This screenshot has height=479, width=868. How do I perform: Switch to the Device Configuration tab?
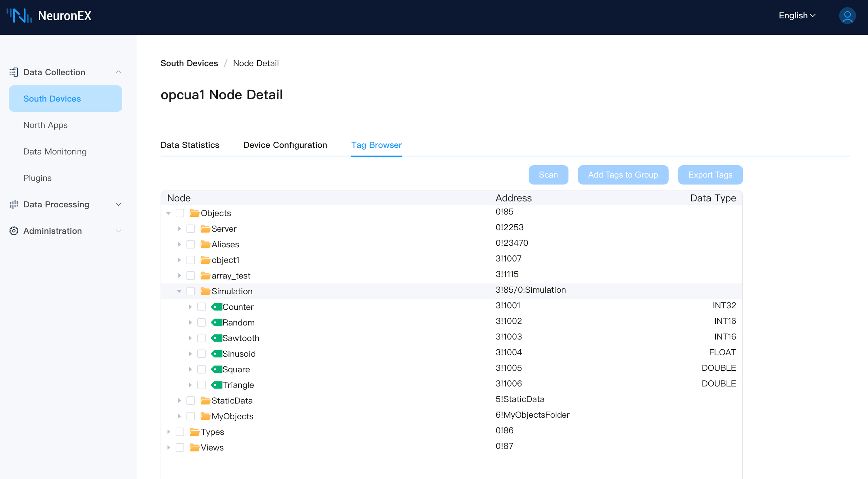coord(285,145)
